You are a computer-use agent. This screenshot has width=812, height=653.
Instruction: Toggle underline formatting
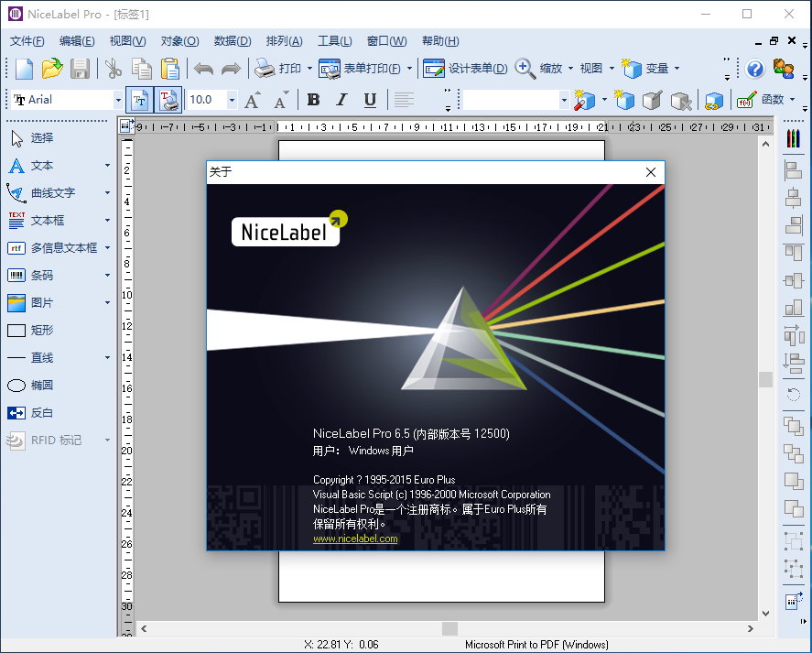pyautogui.click(x=370, y=100)
